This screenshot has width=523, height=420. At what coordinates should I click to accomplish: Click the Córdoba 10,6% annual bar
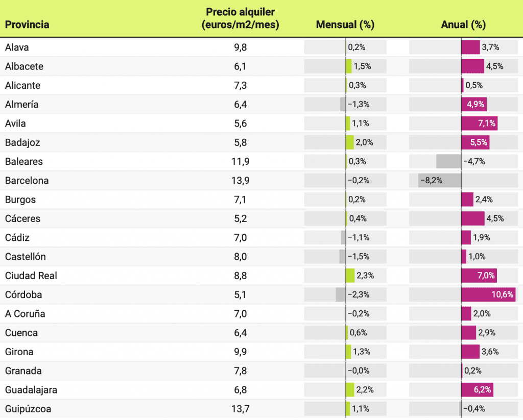488,294
